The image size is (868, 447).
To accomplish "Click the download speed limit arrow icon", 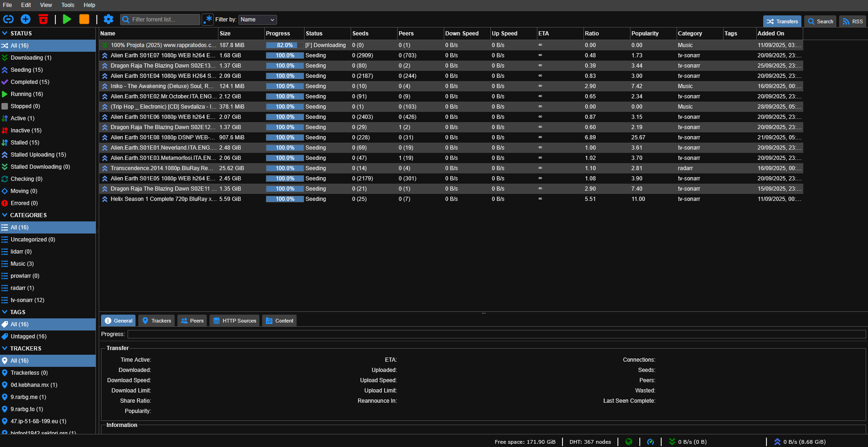I will coord(672,441).
